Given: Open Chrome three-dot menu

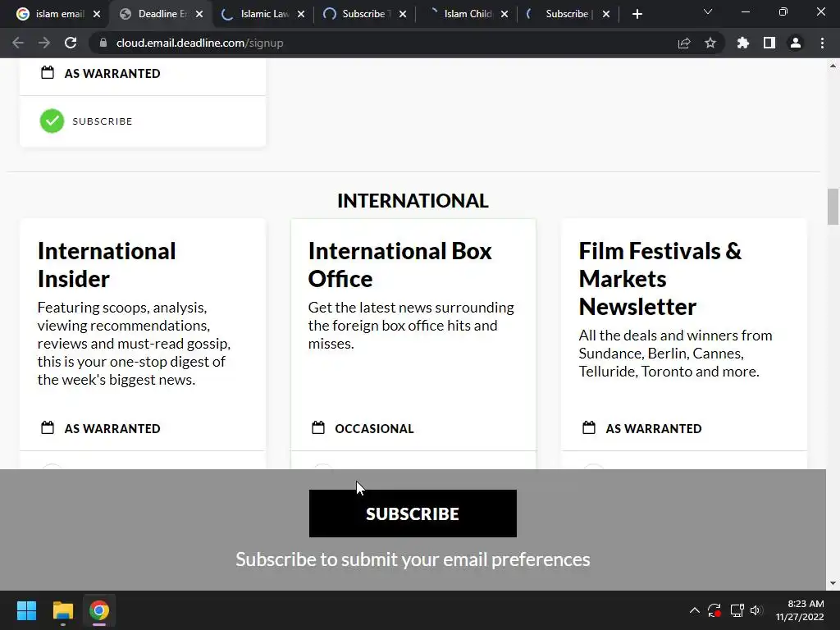Looking at the screenshot, I should pos(822,43).
